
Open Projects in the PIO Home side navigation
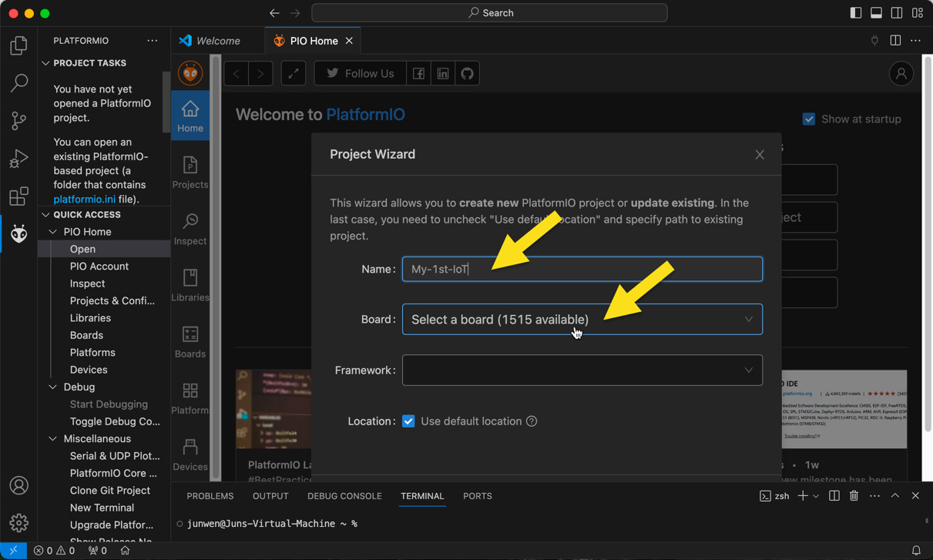coord(190,173)
